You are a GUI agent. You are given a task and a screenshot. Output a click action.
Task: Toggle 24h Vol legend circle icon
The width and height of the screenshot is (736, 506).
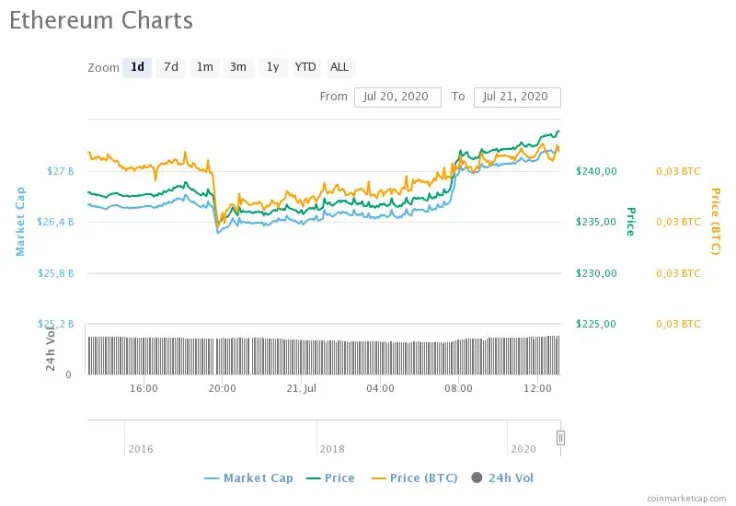(475, 478)
